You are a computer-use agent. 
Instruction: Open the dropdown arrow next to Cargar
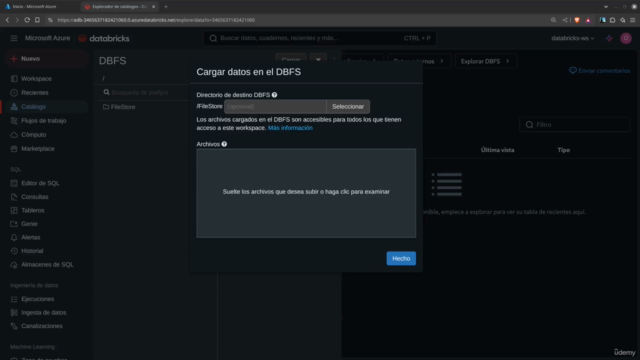[318, 60]
